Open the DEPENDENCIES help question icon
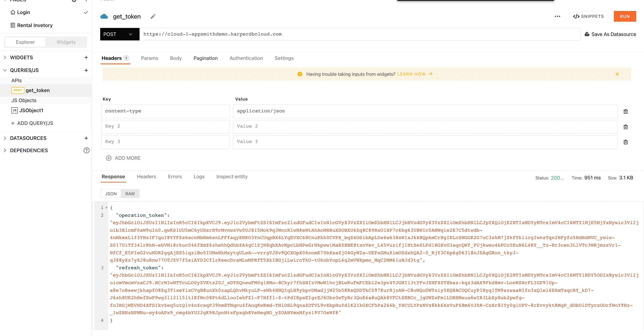 pyautogui.click(x=86, y=150)
